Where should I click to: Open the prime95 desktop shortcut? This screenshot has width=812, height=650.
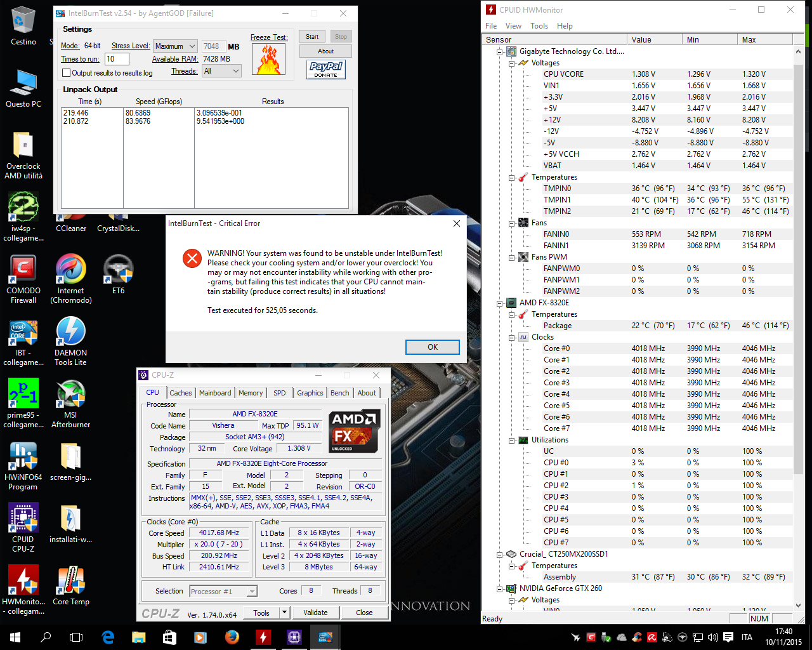(23, 403)
